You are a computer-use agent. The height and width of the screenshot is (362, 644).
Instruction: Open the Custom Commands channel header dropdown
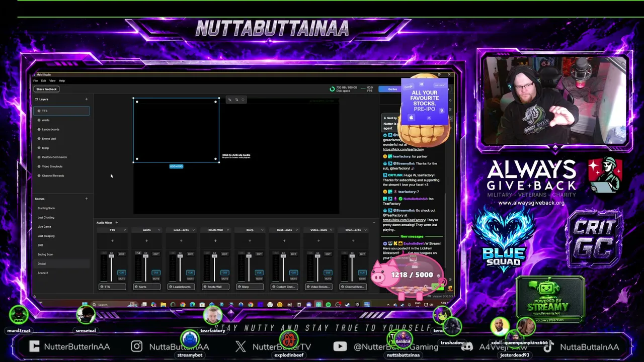coord(296,230)
